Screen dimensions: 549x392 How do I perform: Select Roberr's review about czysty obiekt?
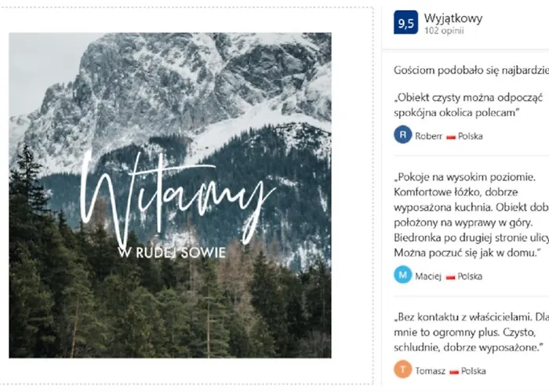[468, 105]
